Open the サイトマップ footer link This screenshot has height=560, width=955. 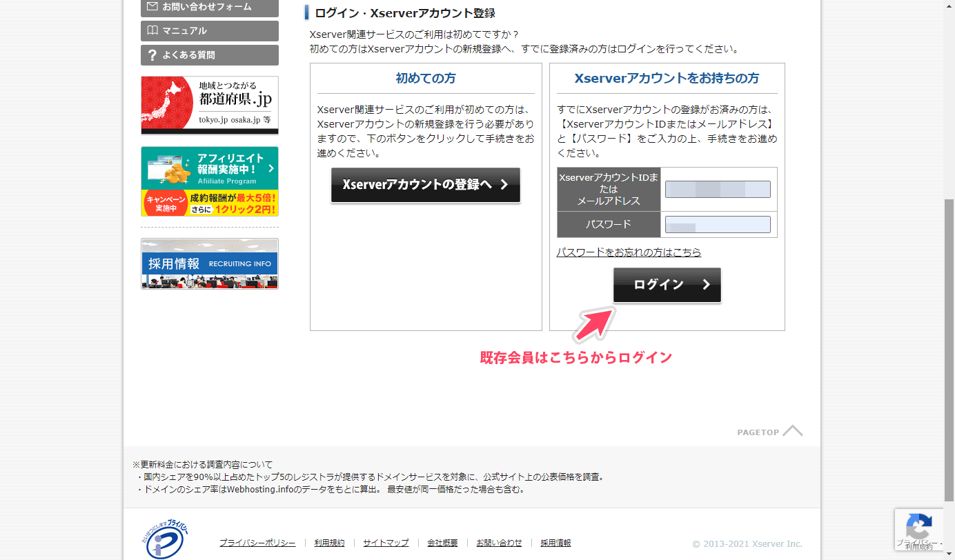coord(386,543)
